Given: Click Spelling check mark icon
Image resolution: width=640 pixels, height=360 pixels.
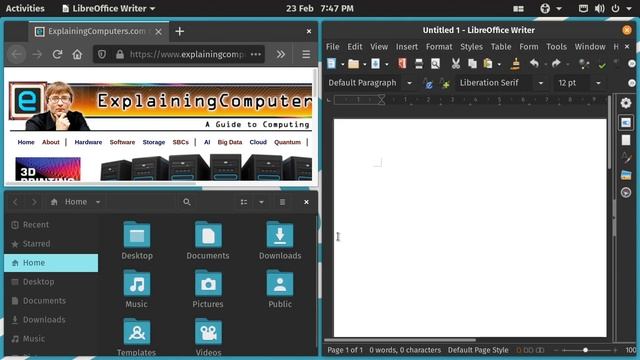Looking at the screenshot, I should (x=602, y=64).
